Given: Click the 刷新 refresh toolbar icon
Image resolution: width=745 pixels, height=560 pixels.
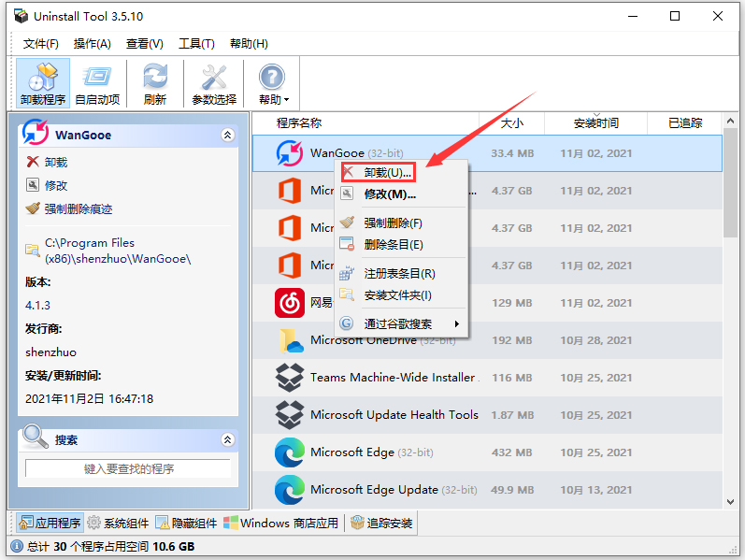Looking at the screenshot, I should pyautogui.click(x=155, y=82).
